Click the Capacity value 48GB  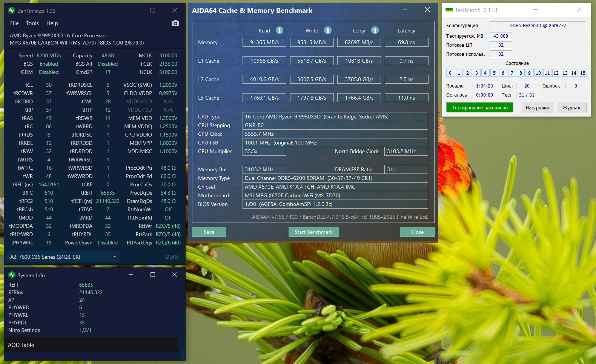108,55
